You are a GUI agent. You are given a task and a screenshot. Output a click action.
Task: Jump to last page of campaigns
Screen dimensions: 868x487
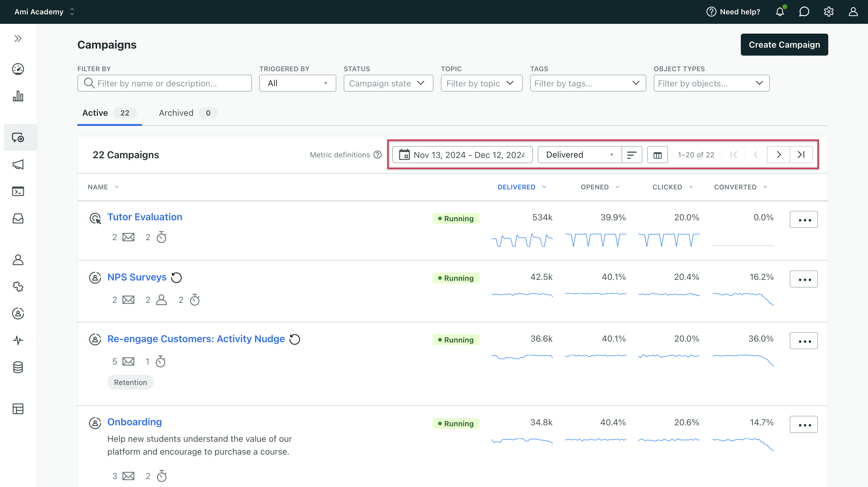point(801,155)
